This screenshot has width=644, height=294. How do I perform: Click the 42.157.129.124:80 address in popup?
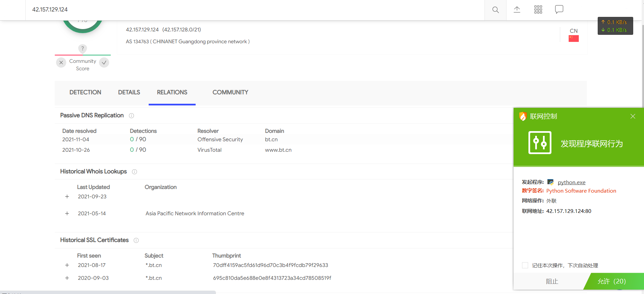coord(569,211)
